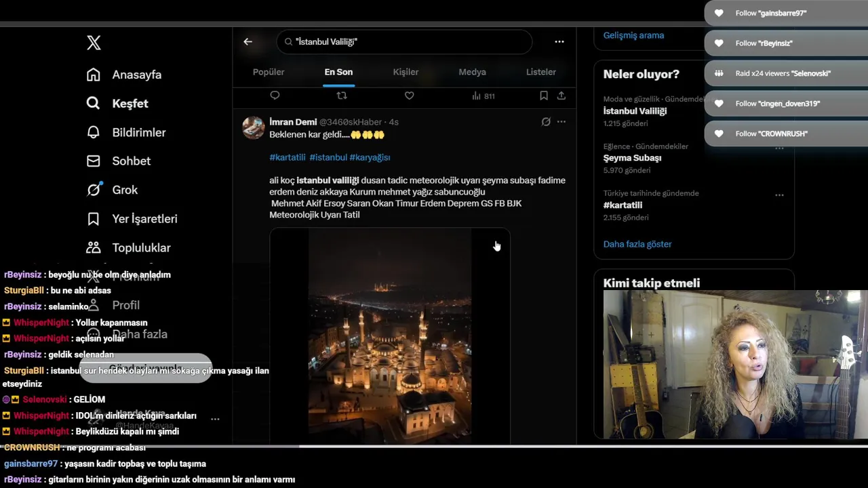The width and height of the screenshot is (868, 488).
Task: Open more options for #kartatilli trend
Action: [779, 195]
